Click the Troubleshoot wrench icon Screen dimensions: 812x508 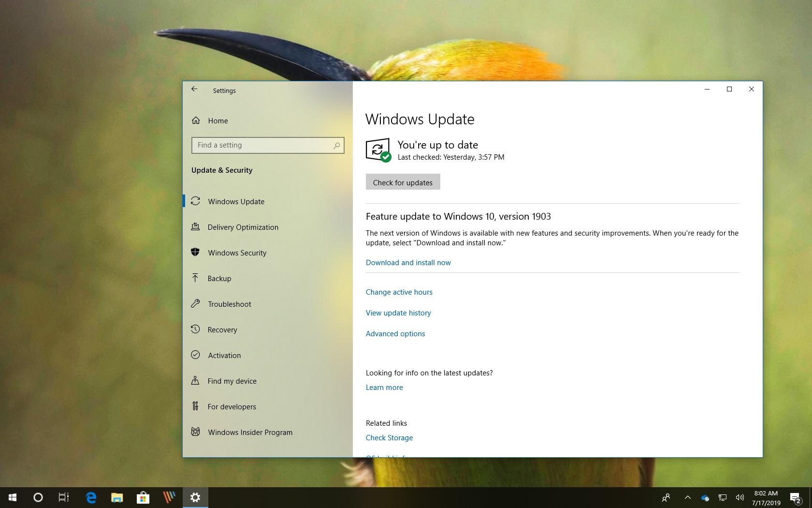click(x=195, y=303)
